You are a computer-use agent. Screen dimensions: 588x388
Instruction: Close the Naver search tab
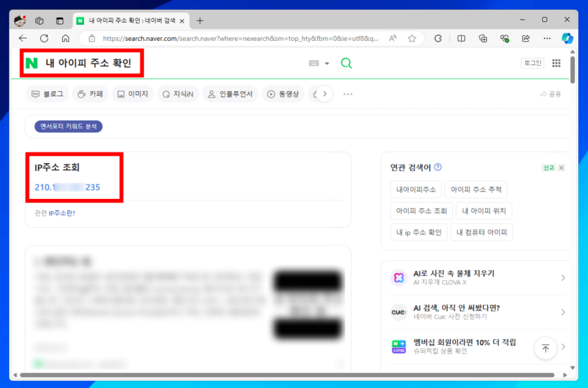click(x=182, y=21)
